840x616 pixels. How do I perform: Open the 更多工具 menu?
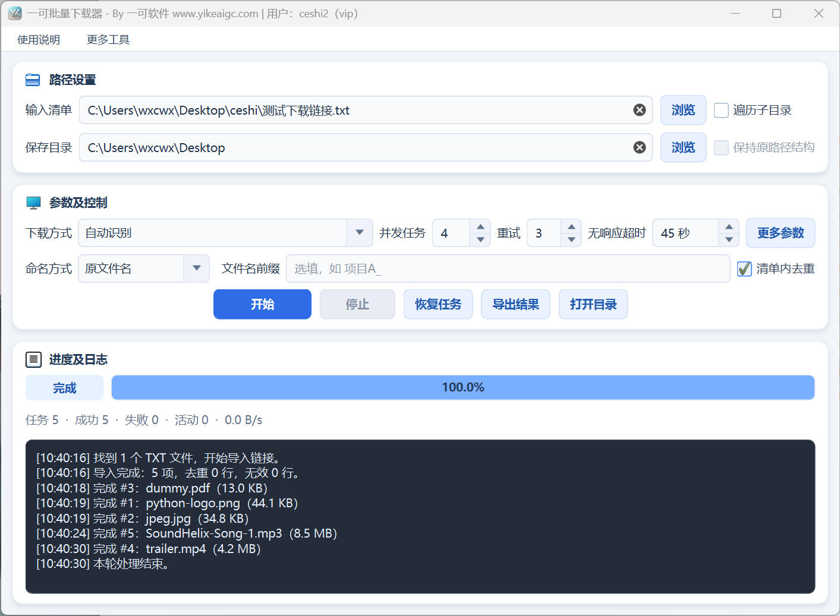click(108, 40)
